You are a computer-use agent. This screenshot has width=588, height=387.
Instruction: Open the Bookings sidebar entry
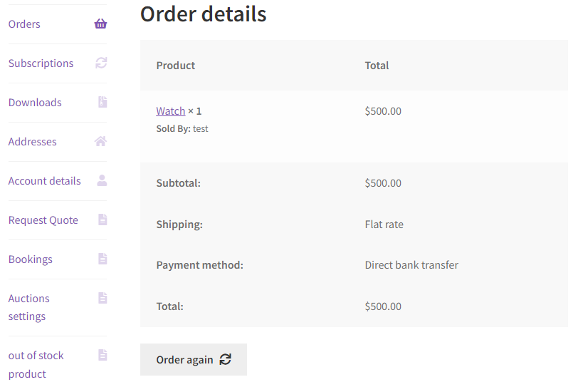coord(30,259)
